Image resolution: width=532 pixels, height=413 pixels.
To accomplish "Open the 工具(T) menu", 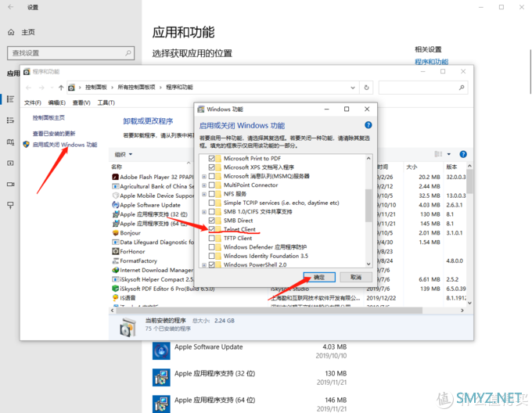I will [106, 102].
